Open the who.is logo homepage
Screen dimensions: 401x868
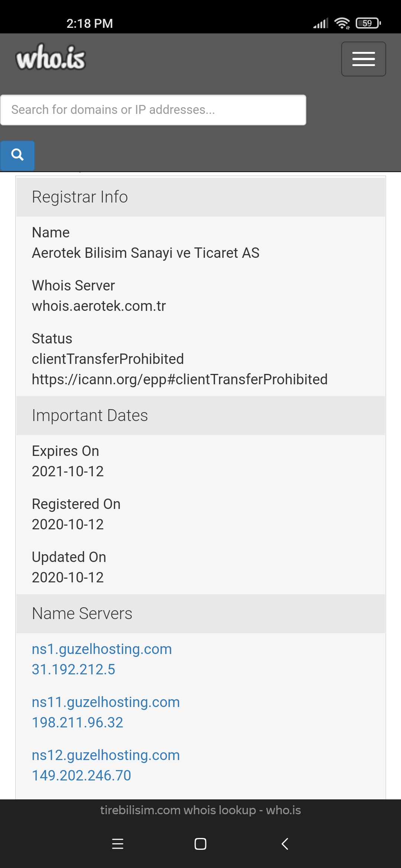[50, 57]
